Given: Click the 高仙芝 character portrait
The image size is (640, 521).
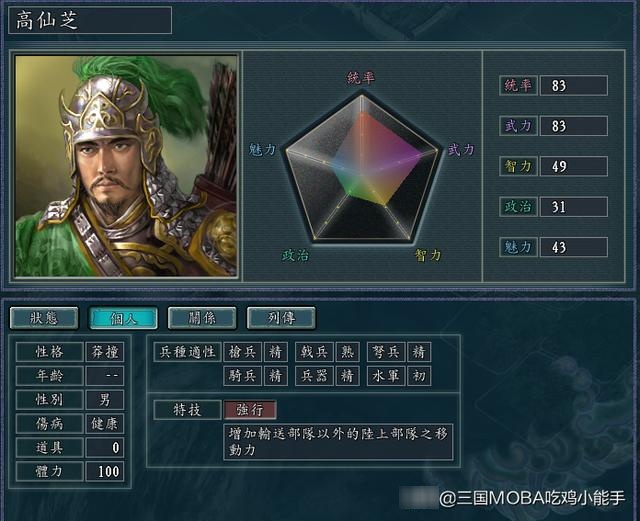Looking at the screenshot, I should (x=126, y=166).
